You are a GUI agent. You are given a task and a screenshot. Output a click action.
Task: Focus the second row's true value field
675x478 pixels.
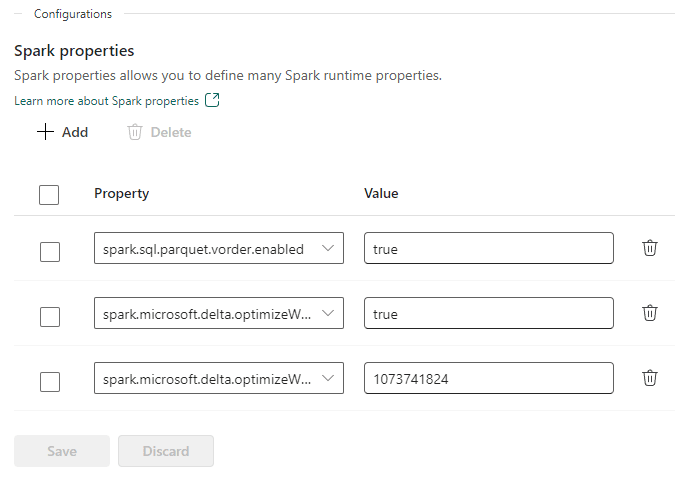point(488,314)
